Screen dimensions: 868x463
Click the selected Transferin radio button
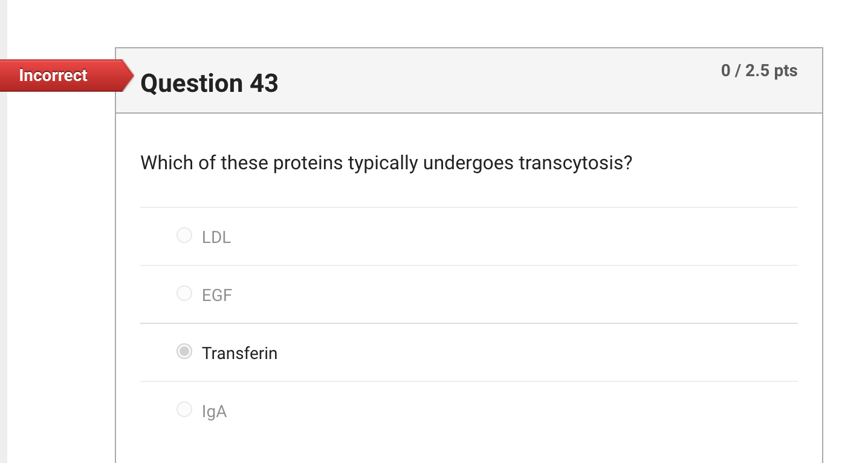click(184, 351)
